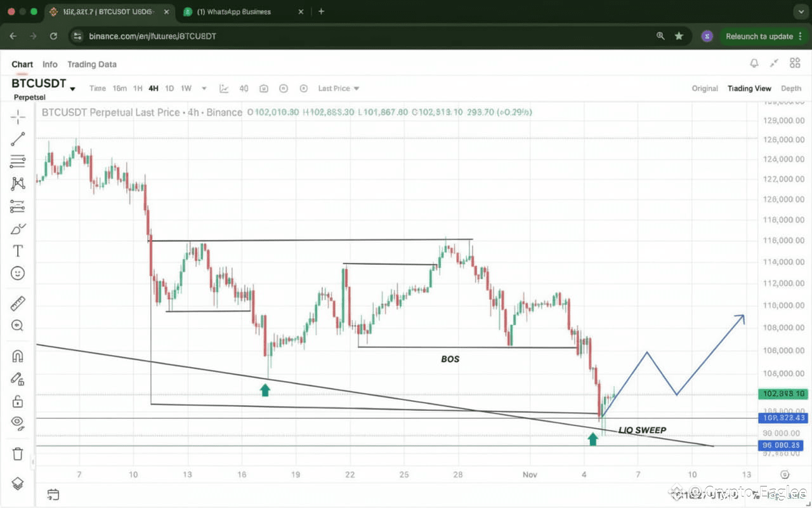Select the text annotation tool
This screenshot has width=812, height=508.
tap(18, 251)
